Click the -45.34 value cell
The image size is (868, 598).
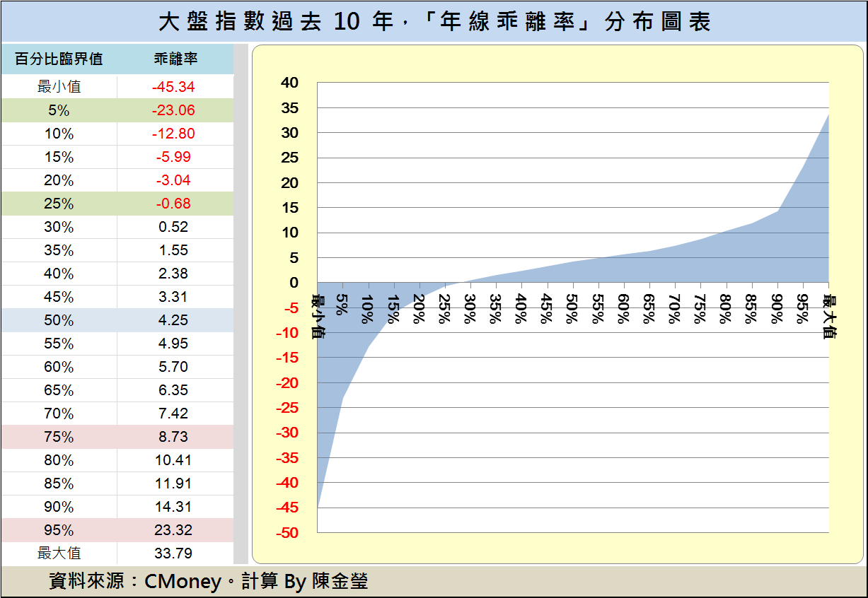pos(173,87)
